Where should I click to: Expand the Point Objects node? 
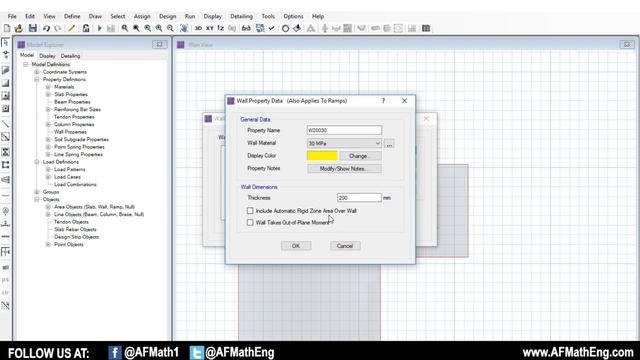[48, 244]
